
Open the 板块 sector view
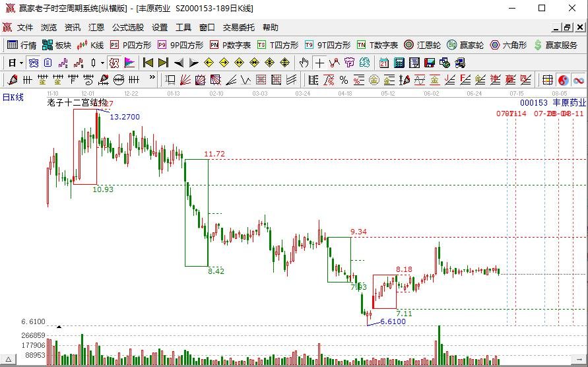tap(57, 45)
